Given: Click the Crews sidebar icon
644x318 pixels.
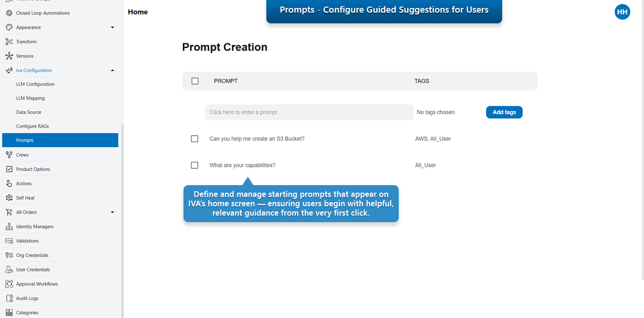Looking at the screenshot, I should pos(9,155).
